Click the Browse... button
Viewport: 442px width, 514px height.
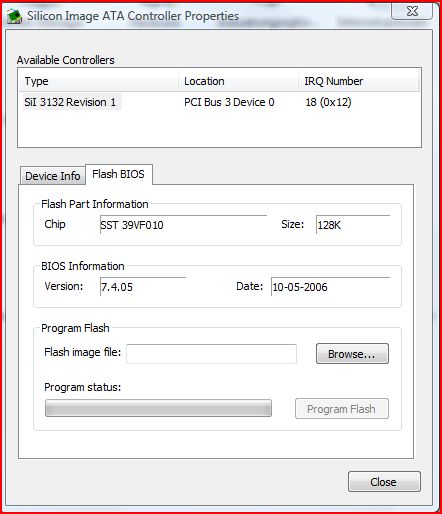pos(352,354)
